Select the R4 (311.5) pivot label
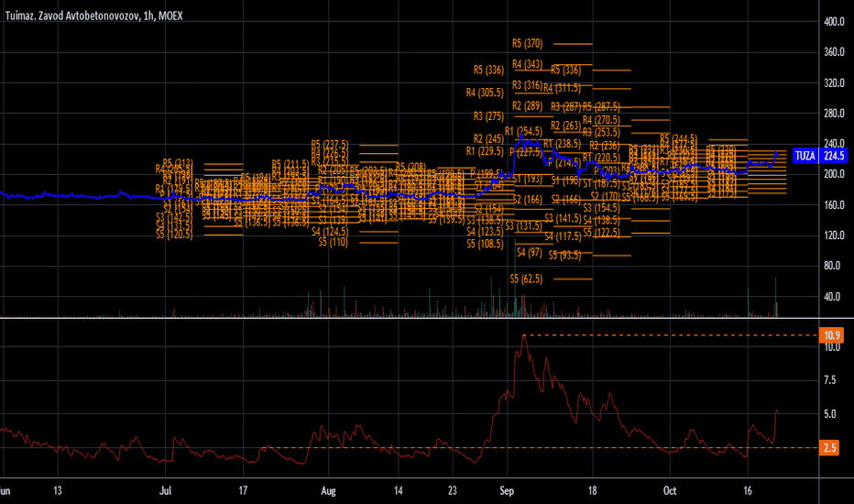This screenshot has width=854, height=504. click(562, 88)
